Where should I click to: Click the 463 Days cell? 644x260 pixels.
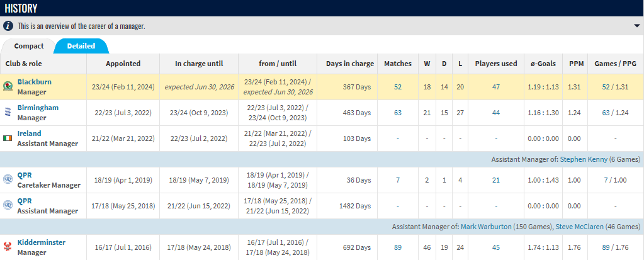357,113
